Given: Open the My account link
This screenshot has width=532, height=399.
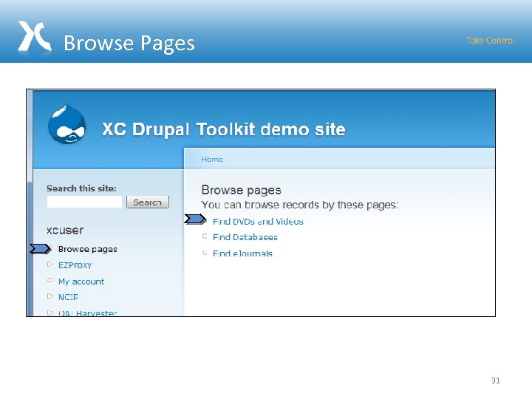Looking at the screenshot, I should pyautogui.click(x=81, y=282).
